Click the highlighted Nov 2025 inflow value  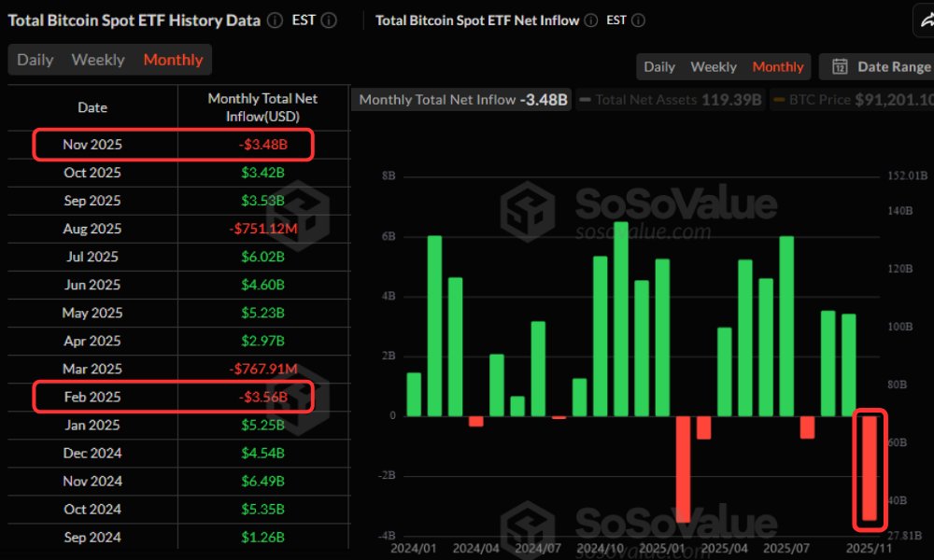point(262,145)
